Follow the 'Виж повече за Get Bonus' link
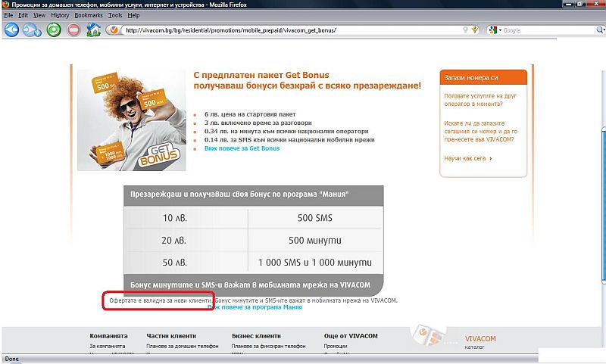This screenshot has width=606, height=364. (242, 148)
